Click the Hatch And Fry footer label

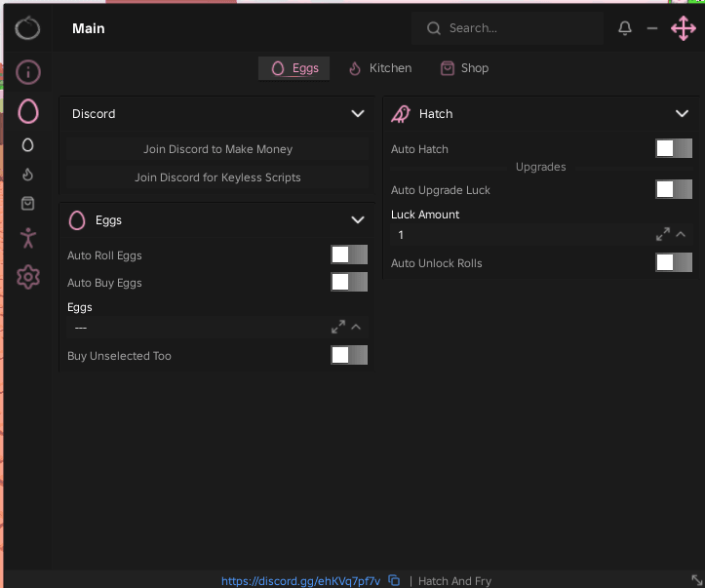coord(454,581)
